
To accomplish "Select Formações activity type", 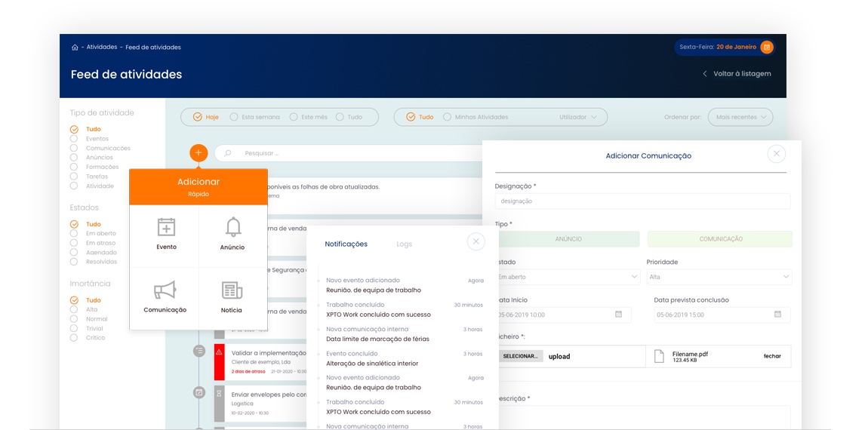I will click(94, 167).
